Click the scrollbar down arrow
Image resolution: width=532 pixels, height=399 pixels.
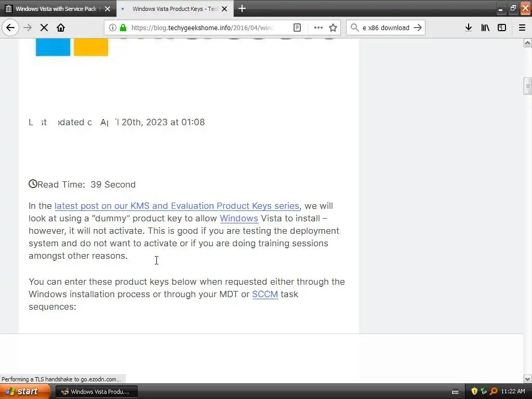(527, 379)
